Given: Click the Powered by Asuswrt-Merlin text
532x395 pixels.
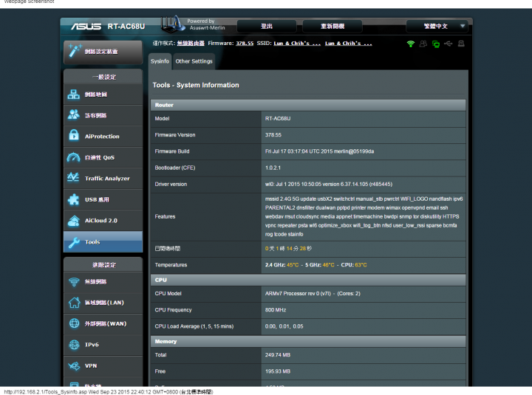Looking at the screenshot, I should pos(206,24).
